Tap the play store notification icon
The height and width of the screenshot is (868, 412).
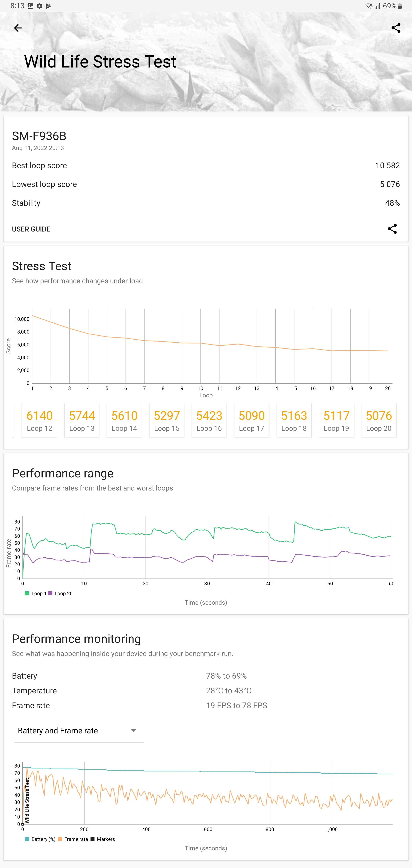pyautogui.click(x=48, y=6)
